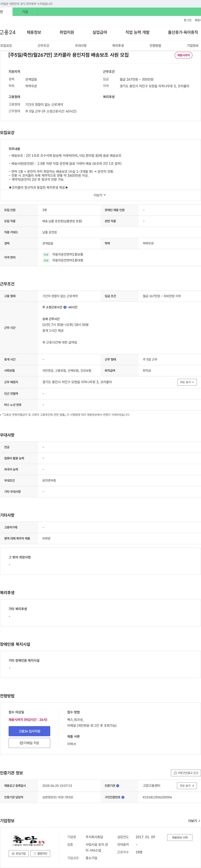The width and height of the screenshot is (201, 868).
Task: Jump to 복리후생 section tab
Action: click(118, 46)
